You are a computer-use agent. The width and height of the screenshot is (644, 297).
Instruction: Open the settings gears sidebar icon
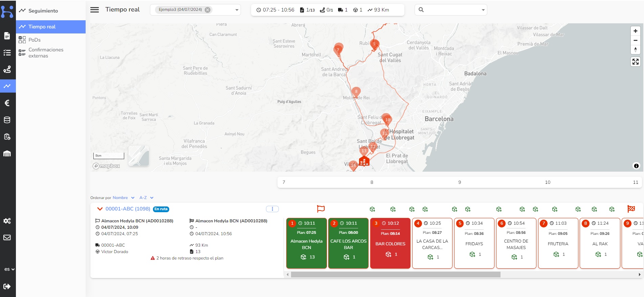pyautogui.click(x=7, y=221)
